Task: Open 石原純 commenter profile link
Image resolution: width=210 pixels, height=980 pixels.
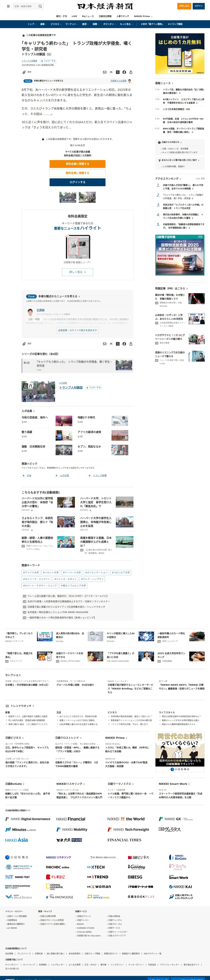Action: (x=40, y=310)
